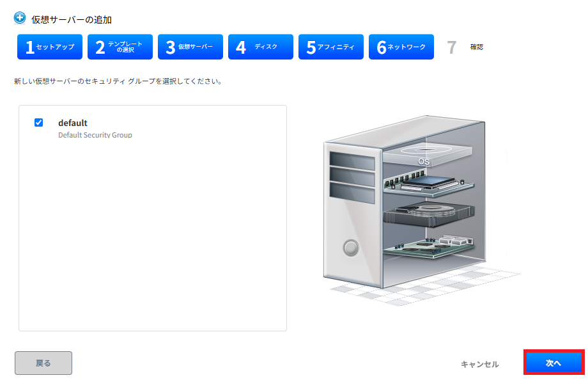The height and width of the screenshot is (380, 588).
Task: Click the security group instruction text
Action: point(118,81)
